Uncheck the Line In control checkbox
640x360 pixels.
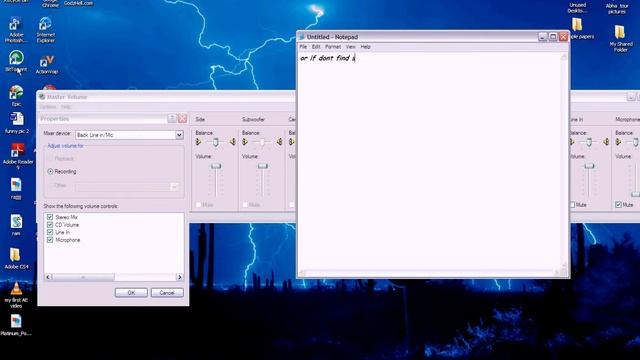(x=50, y=232)
